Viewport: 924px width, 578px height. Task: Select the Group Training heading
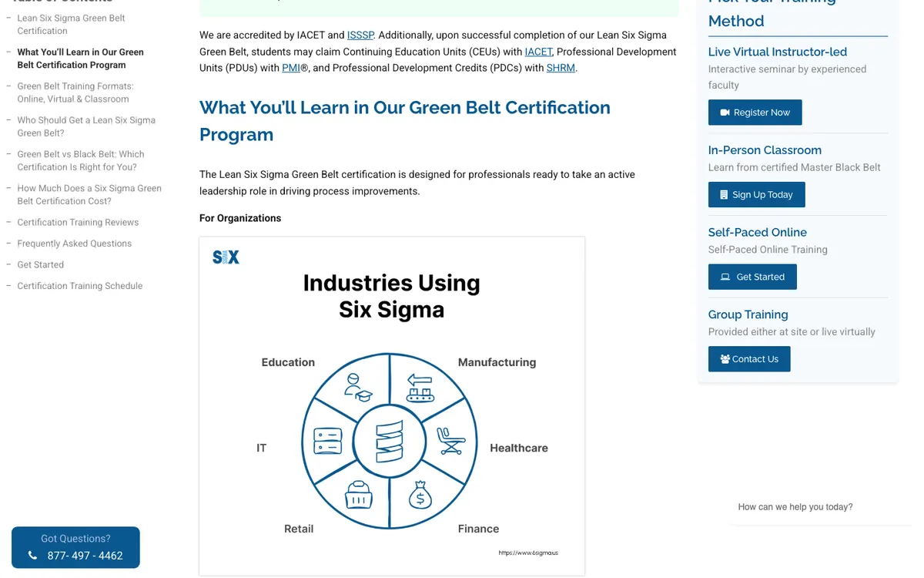(x=748, y=314)
